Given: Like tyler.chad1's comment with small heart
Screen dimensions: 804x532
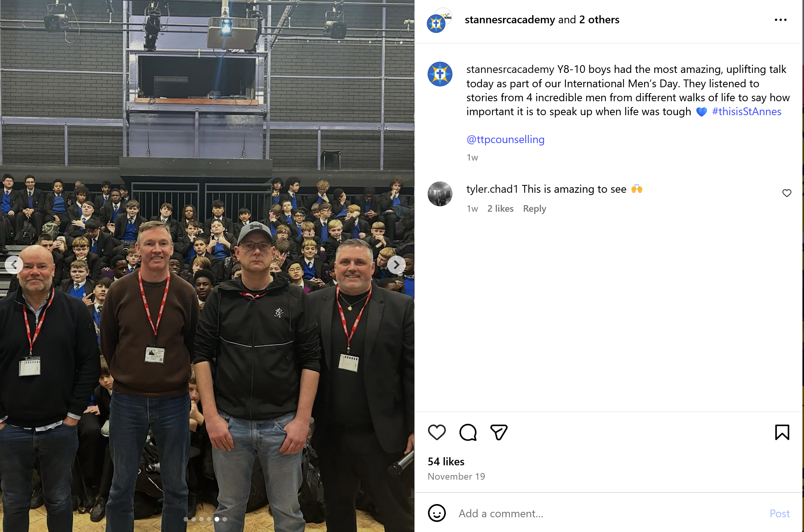Looking at the screenshot, I should tap(787, 193).
